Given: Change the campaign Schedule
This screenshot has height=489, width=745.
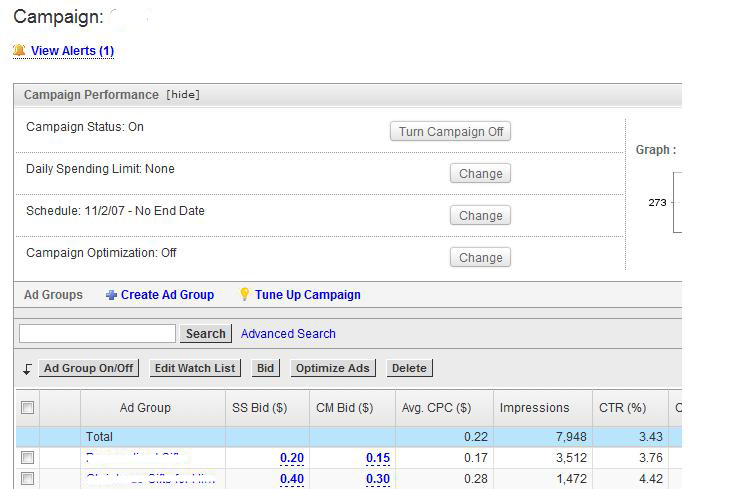Looking at the screenshot, I should 480,215.
